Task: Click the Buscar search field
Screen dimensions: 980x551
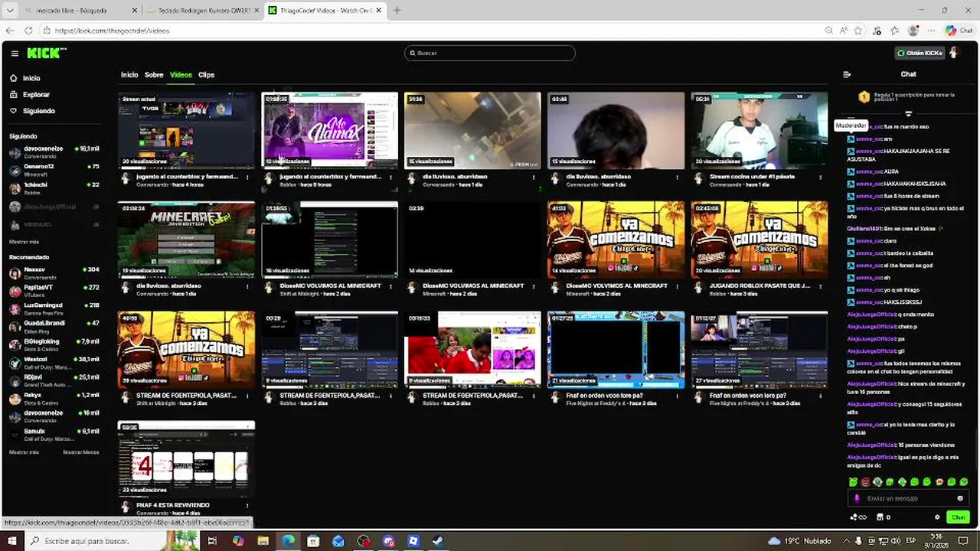Action: tap(490, 53)
